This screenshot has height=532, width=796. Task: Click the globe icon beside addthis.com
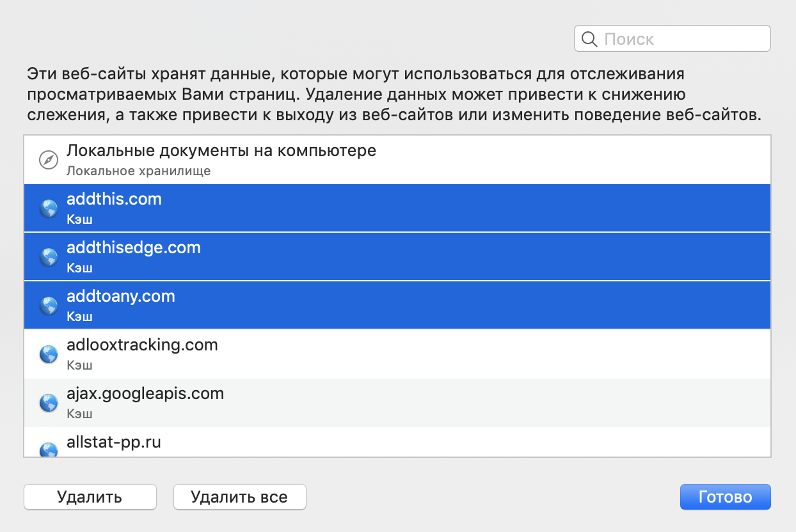49,208
